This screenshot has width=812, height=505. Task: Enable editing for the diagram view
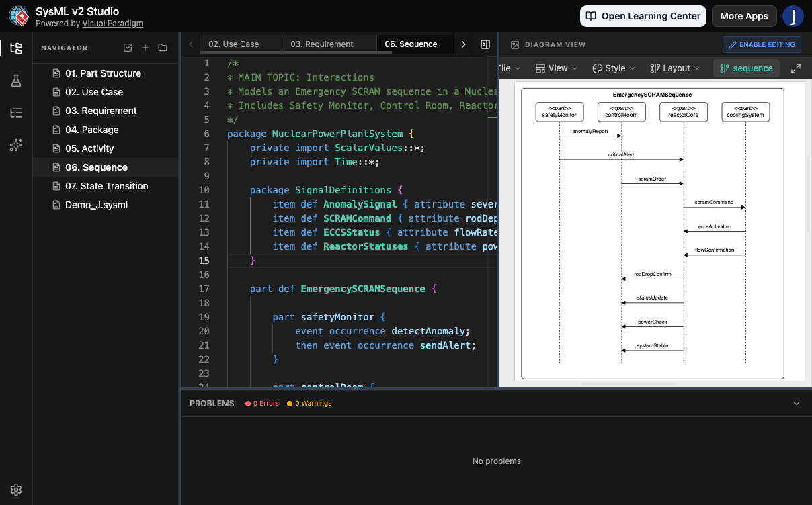pos(762,44)
